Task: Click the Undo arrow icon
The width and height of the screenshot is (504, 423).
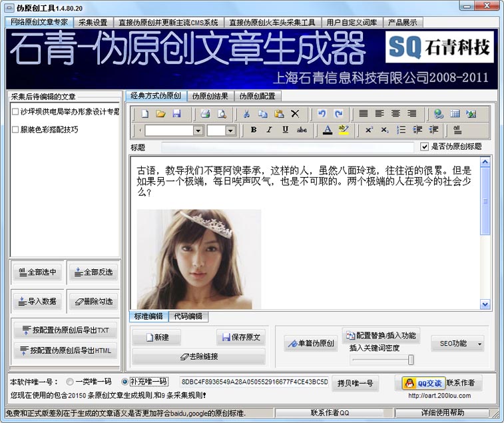Action: tap(322, 113)
